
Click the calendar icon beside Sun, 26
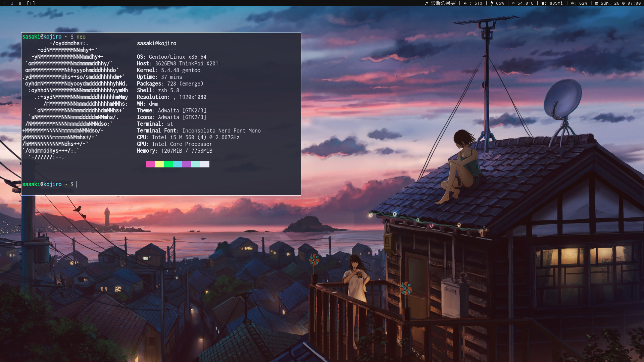[x=597, y=3]
